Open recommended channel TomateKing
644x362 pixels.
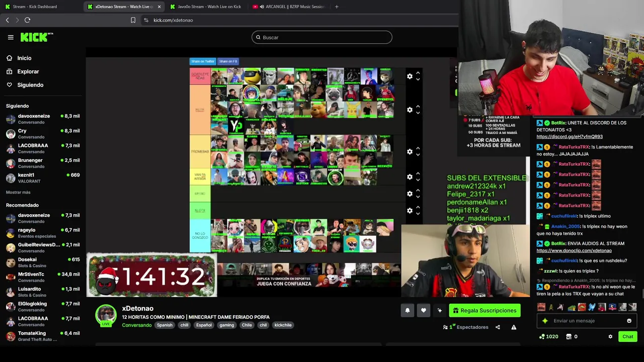43,336
